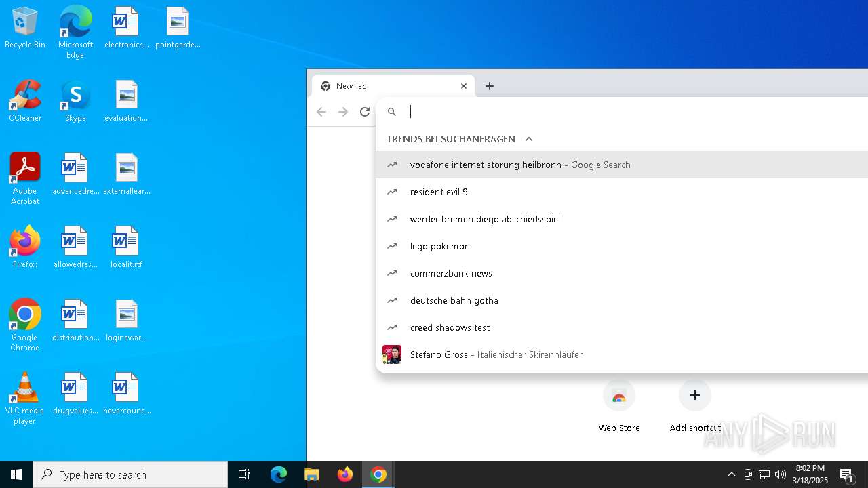Click Chrome's forward navigation arrow
The image size is (868, 488).
pyautogui.click(x=343, y=112)
